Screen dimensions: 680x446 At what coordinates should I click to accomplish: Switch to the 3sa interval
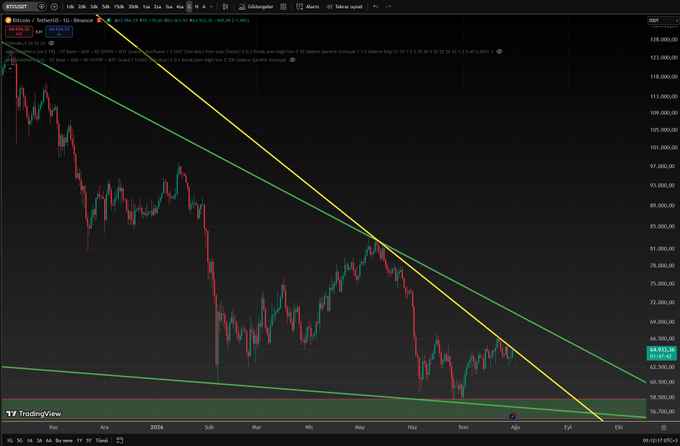pos(169,7)
